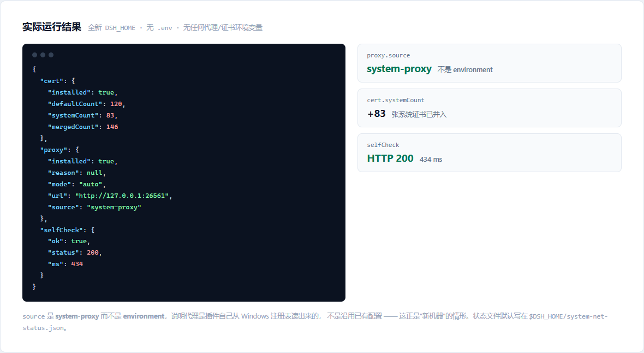This screenshot has width=644, height=353.
Task: Click the third terminal window dot
Action: (x=51, y=55)
